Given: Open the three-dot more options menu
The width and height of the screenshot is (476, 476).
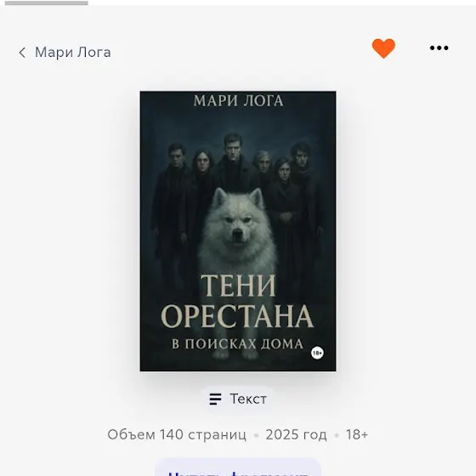Looking at the screenshot, I should click(x=439, y=48).
